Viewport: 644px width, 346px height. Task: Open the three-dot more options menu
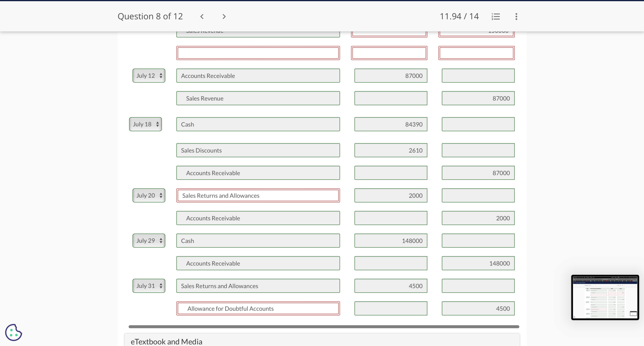pos(516,17)
